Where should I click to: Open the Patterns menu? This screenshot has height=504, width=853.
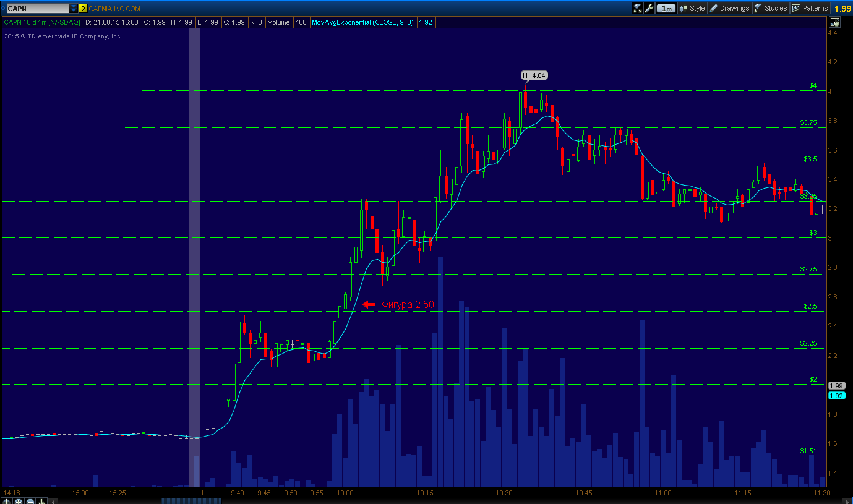click(810, 8)
